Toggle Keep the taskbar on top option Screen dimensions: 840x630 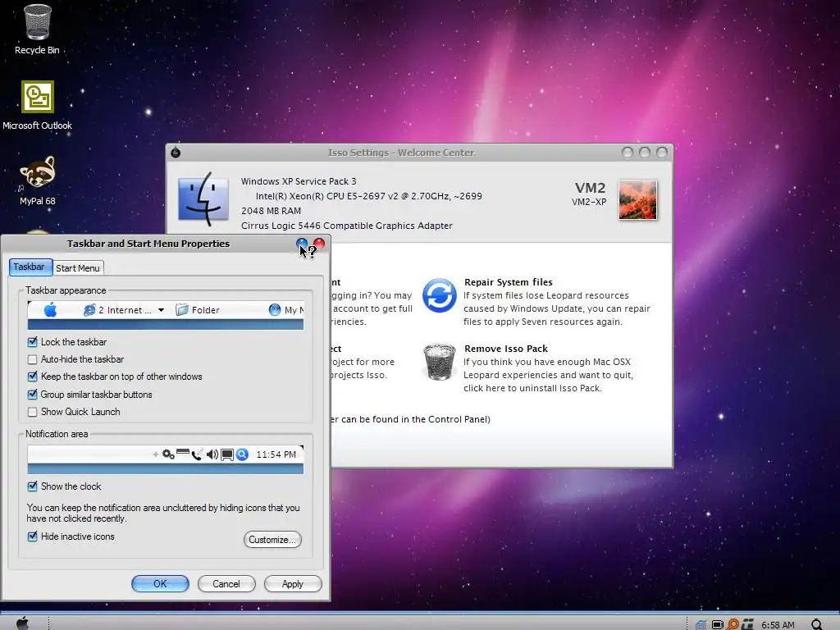pos(32,377)
